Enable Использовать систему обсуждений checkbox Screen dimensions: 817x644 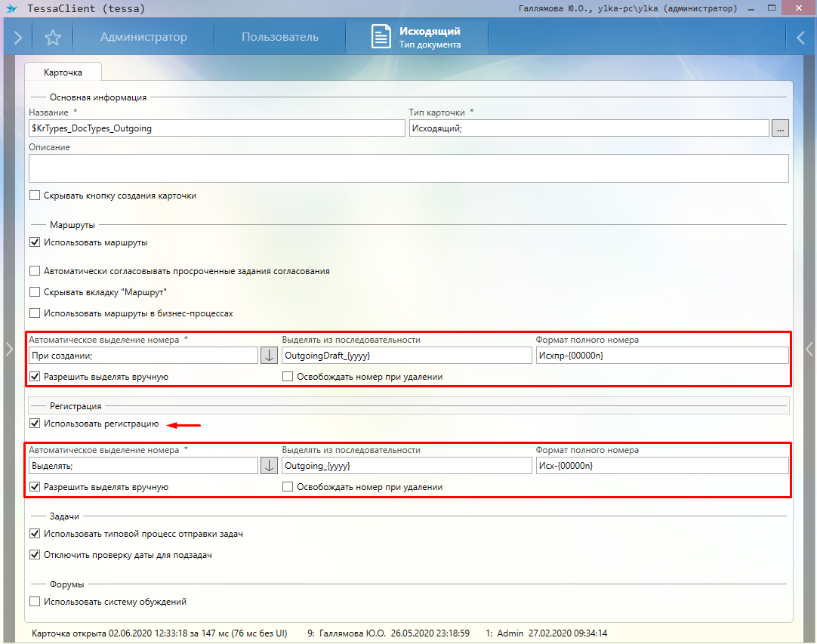34,602
